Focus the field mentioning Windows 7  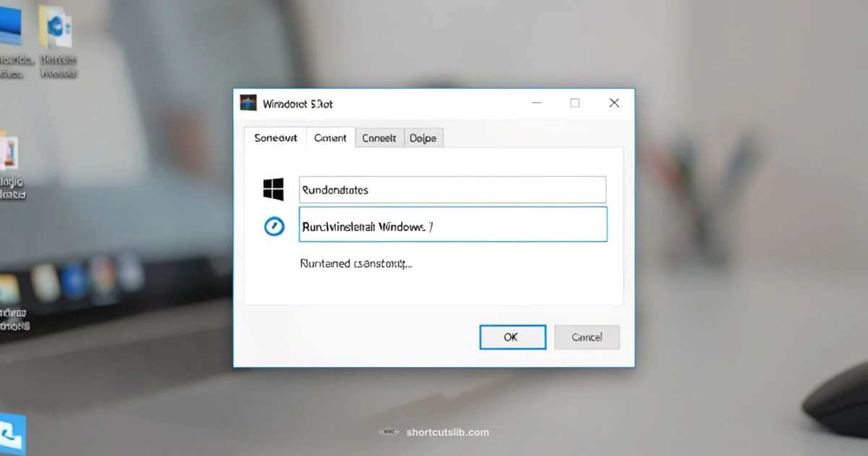tap(453, 224)
